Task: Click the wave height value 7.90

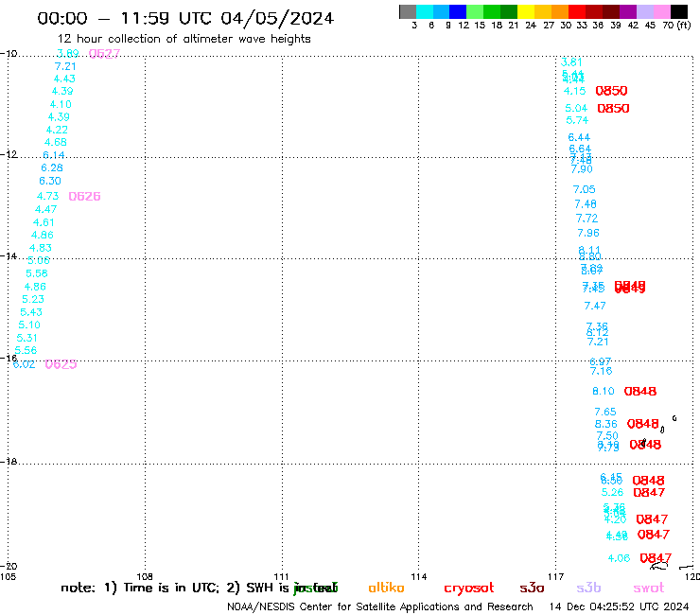Action: (x=582, y=169)
